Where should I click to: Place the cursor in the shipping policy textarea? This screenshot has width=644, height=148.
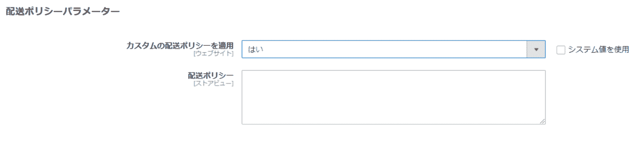[x=393, y=97]
